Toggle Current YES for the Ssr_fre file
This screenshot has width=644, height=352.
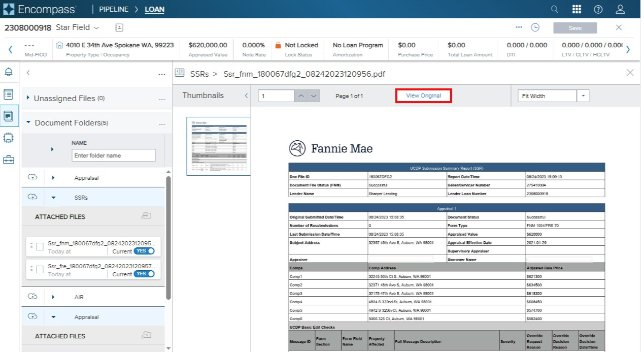pyautogui.click(x=144, y=274)
